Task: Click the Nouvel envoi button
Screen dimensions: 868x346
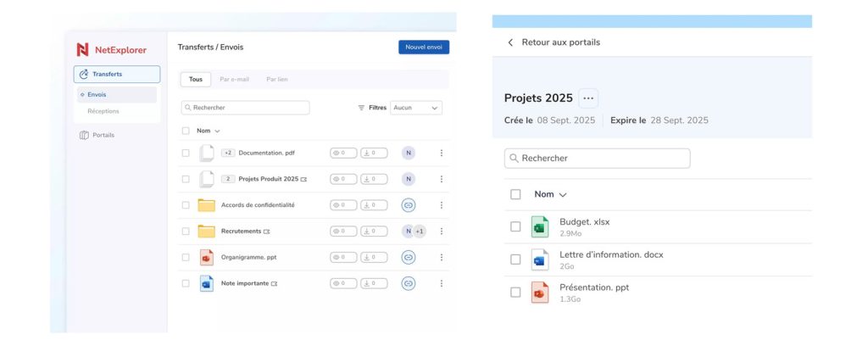Action: 424,47
